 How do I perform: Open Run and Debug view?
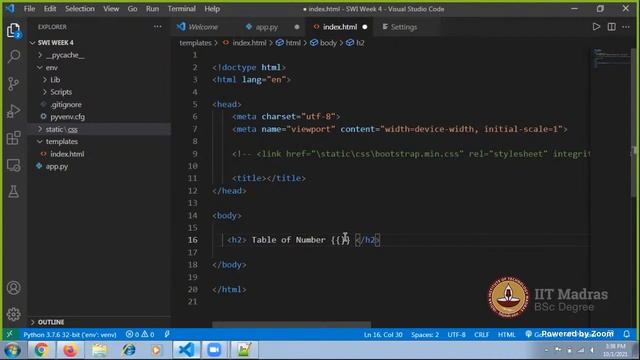pos(13,111)
